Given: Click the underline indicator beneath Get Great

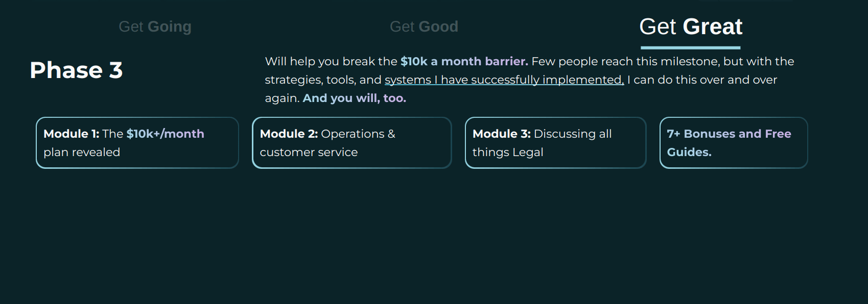Looking at the screenshot, I should click(690, 47).
